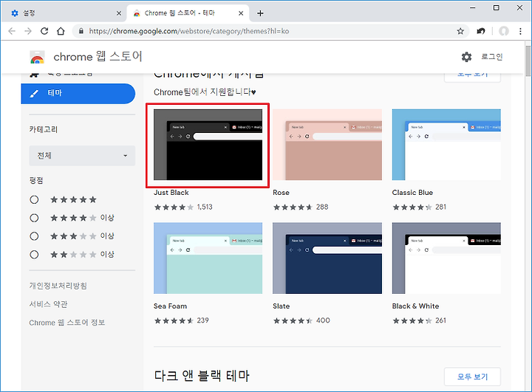Viewport: 532px width, 392px height.
Task: Open the Classic Blue theme thumbnail
Action: (446, 145)
